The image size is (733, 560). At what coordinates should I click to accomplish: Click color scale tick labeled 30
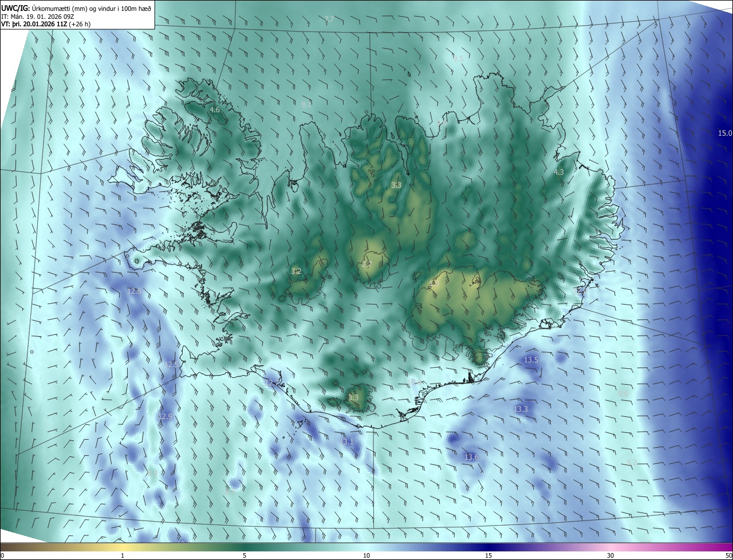pyautogui.click(x=610, y=555)
